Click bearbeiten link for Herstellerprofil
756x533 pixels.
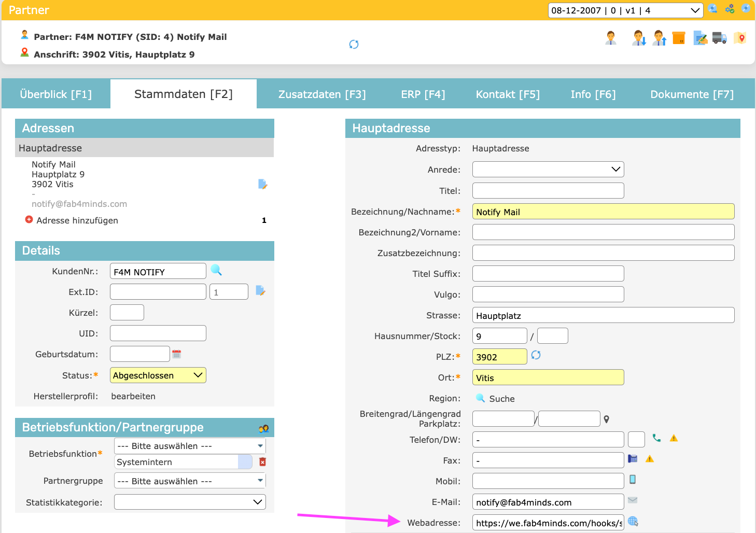[133, 396]
